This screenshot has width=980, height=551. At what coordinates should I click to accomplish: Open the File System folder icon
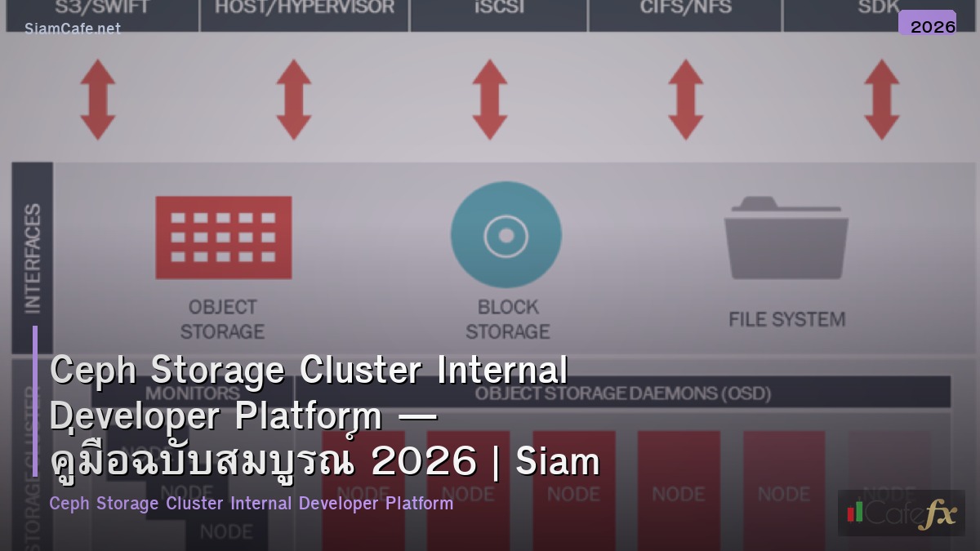(786, 235)
